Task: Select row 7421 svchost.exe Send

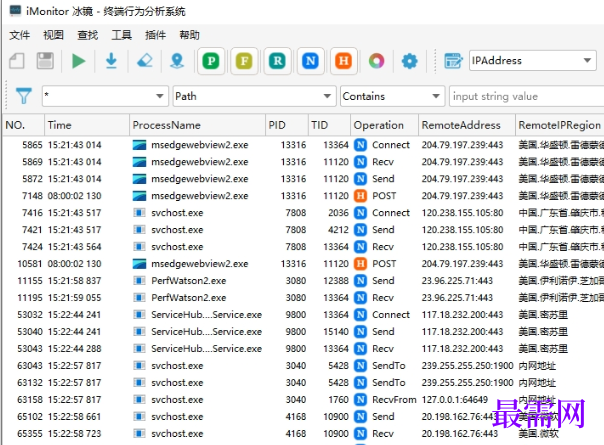Action: (x=304, y=230)
